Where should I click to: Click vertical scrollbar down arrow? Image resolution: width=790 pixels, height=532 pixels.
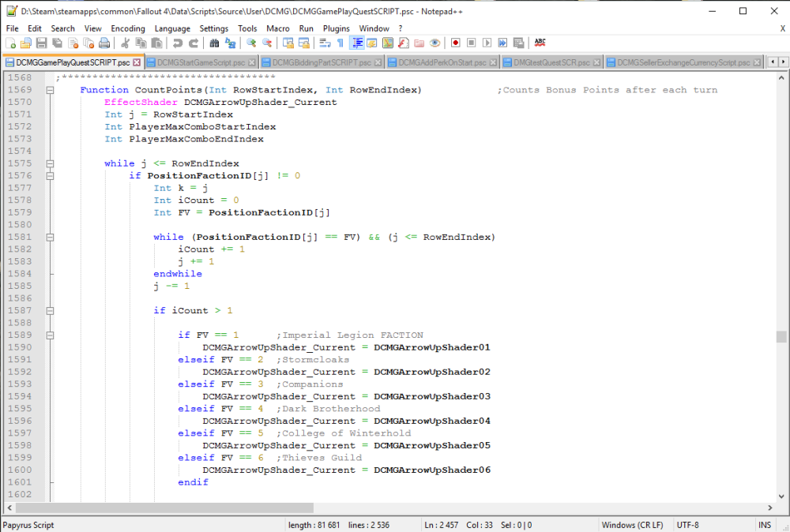pyautogui.click(x=781, y=496)
